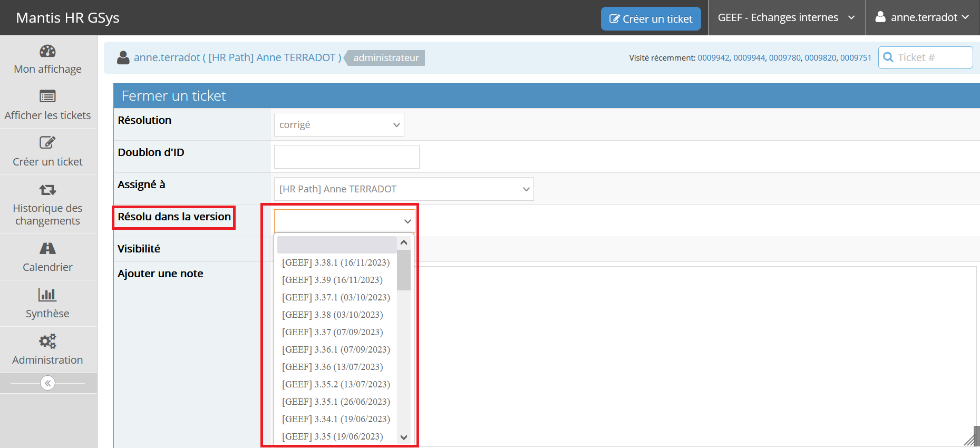
Task: Open the Assigné à dropdown
Action: (404, 189)
